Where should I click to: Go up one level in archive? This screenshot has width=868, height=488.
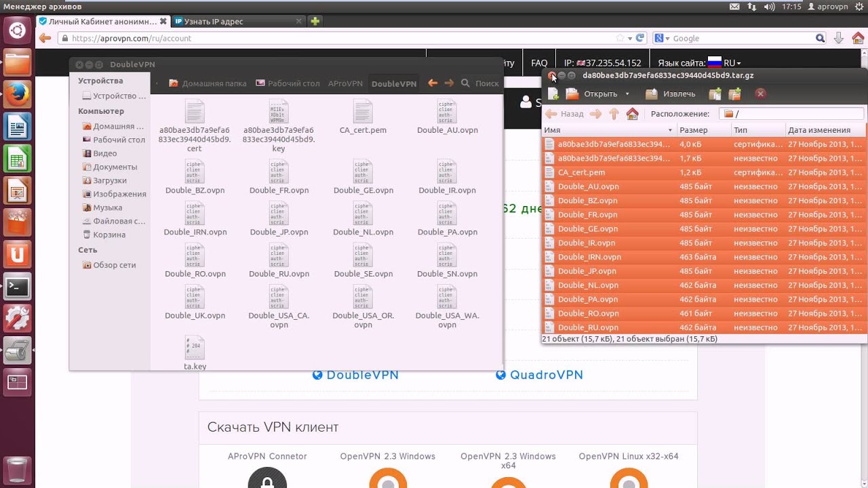click(x=614, y=114)
